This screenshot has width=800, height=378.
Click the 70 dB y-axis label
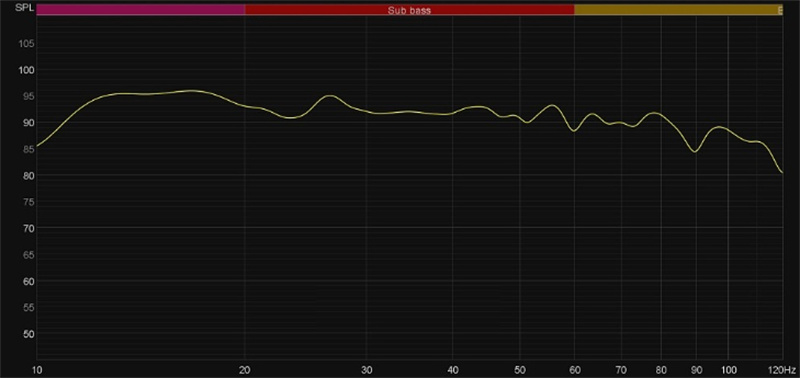pyautogui.click(x=28, y=229)
